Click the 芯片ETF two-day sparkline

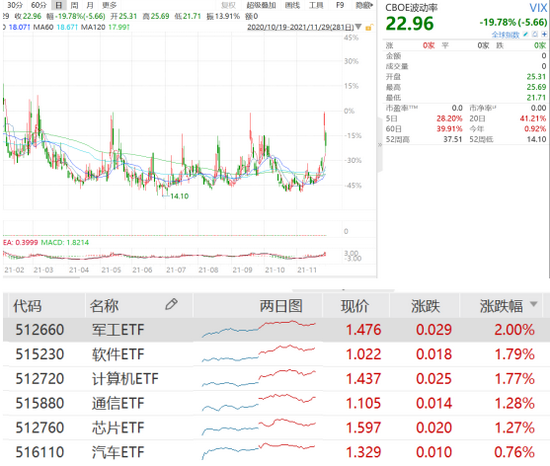point(259,427)
